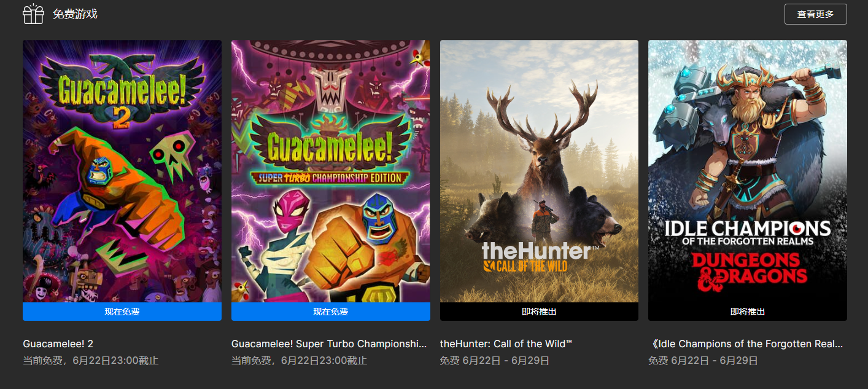
Task: Click the 免费游戏 section heading
Action: (75, 14)
